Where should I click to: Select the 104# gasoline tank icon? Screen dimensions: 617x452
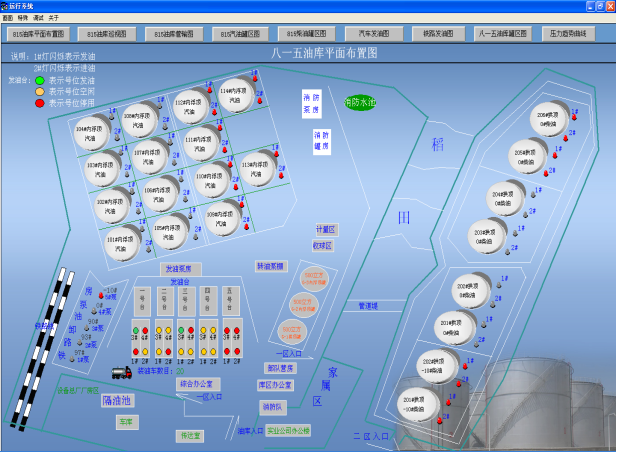point(92,133)
